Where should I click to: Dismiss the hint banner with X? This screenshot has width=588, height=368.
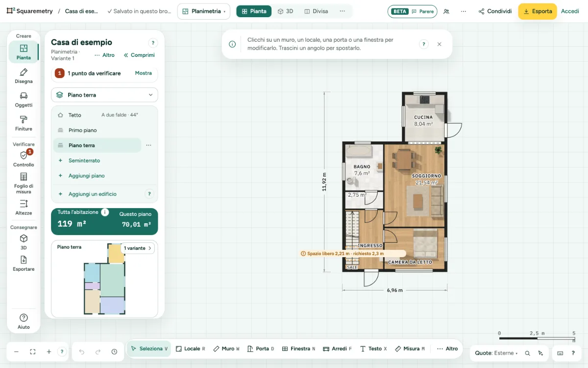439,44
